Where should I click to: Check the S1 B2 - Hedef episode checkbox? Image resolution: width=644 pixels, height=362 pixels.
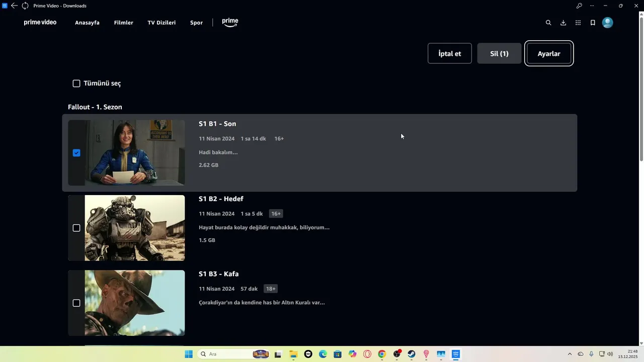click(x=76, y=228)
